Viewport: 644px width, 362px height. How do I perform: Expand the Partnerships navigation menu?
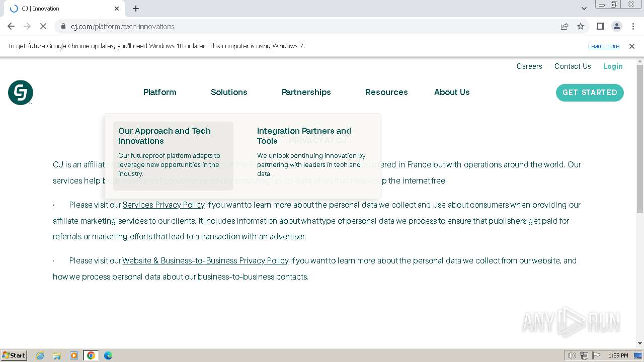point(306,93)
